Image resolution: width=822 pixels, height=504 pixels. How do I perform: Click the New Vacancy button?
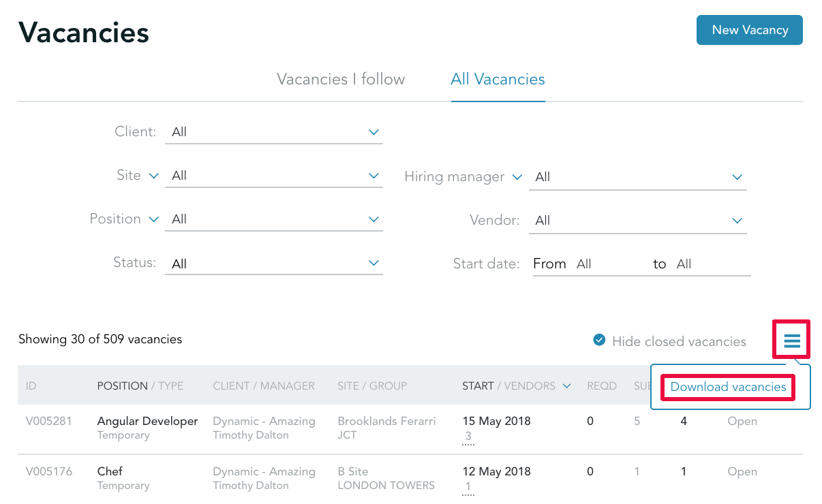click(750, 30)
